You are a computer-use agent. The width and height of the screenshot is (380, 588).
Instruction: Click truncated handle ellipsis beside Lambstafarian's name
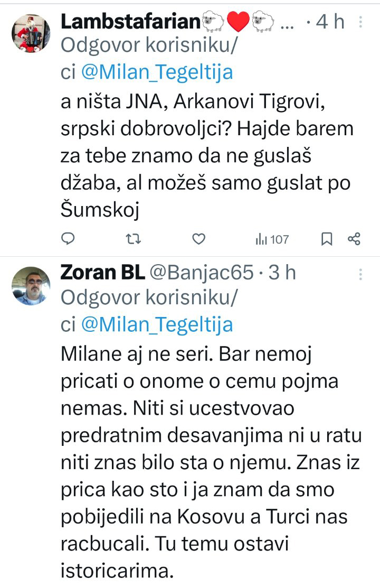coord(287,22)
